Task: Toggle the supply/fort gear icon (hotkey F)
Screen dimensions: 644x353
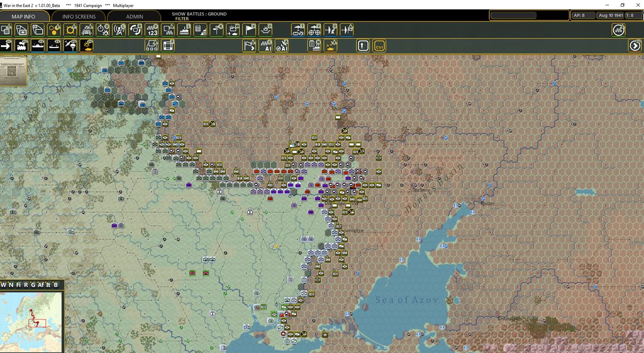Action: click(70, 30)
